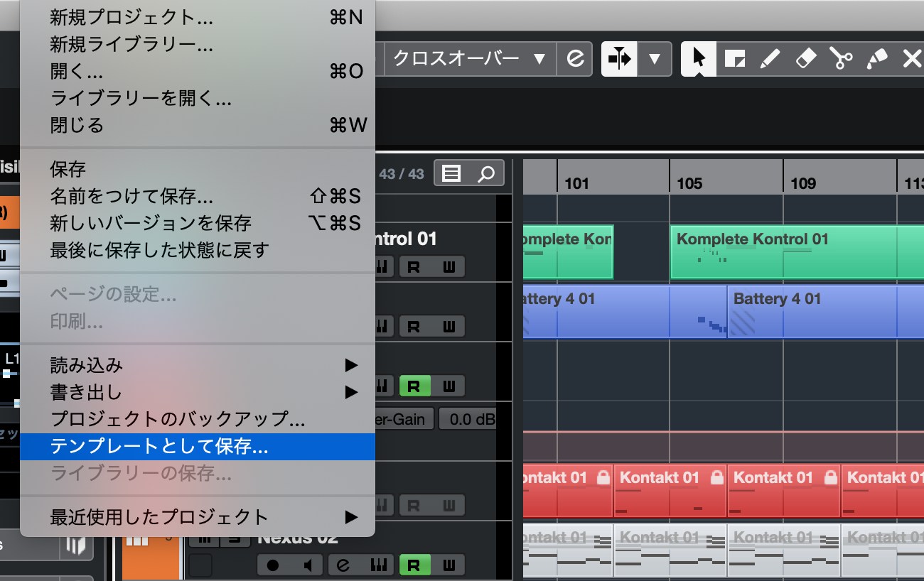The height and width of the screenshot is (581, 924).
Task: Select プロジェクトのバックアップ... menu item
Action: coord(198,419)
